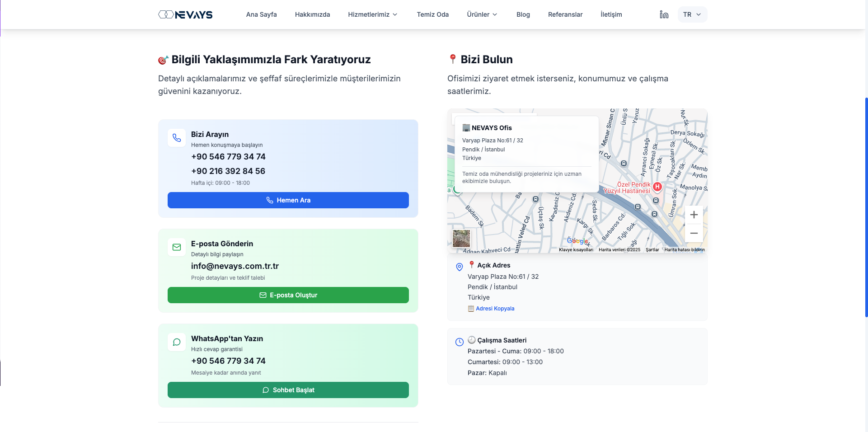The height and width of the screenshot is (432, 868).
Task: Click the Adresi Kopyala link
Action: (x=495, y=309)
